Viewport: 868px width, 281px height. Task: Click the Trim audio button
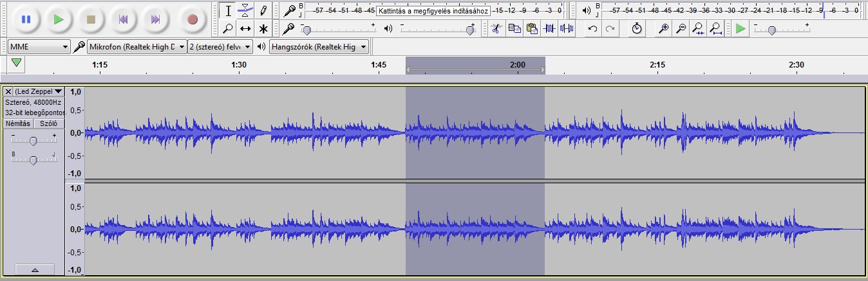click(549, 29)
